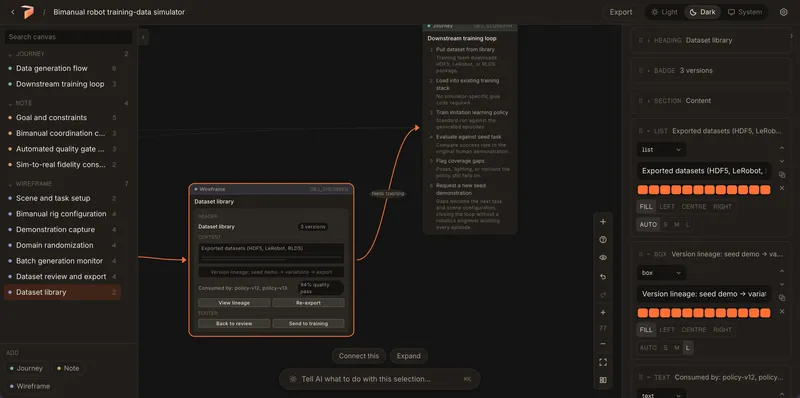This screenshot has height=398, width=800.
Task: Select FILL alignment in BOX block
Action: [x=646, y=330]
